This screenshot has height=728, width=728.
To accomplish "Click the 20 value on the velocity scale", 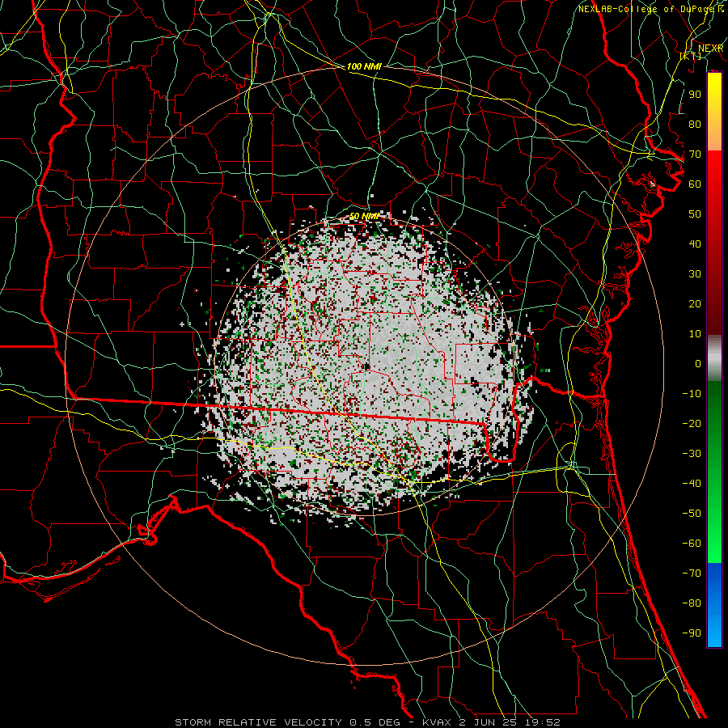I will [x=695, y=304].
